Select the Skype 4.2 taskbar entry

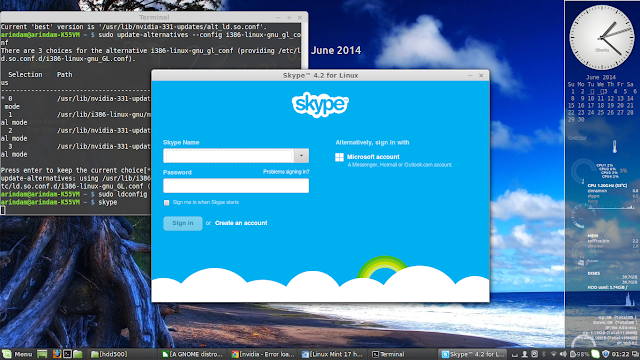(x=473, y=354)
